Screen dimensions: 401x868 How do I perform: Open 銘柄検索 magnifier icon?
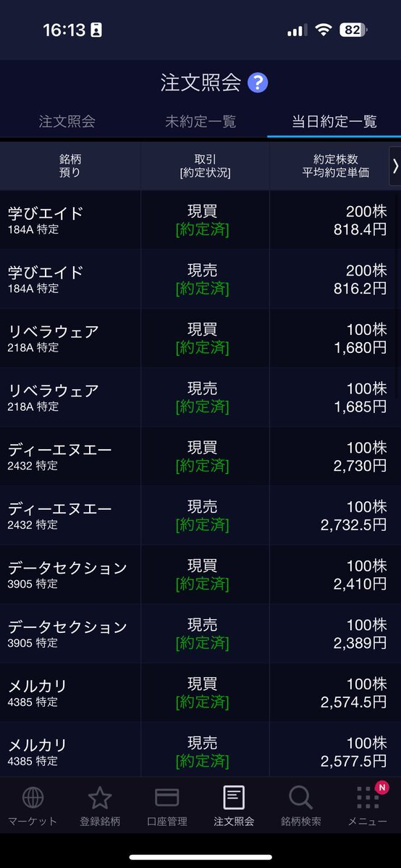(300, 798)
